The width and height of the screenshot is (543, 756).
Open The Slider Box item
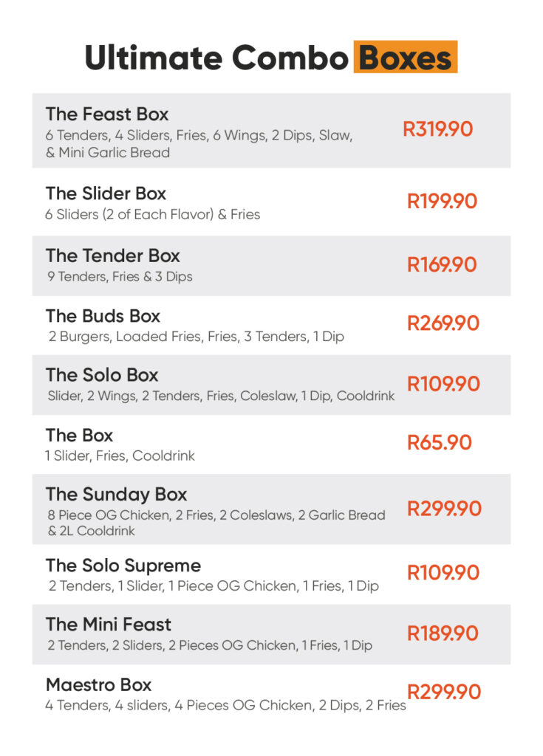(x=106, y=193)
